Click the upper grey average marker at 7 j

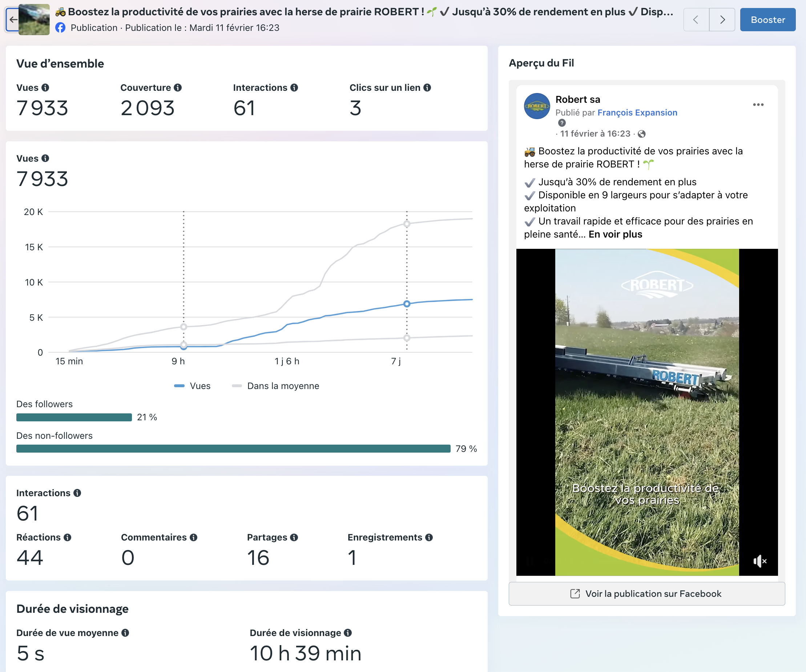click(x=407, y=224)
